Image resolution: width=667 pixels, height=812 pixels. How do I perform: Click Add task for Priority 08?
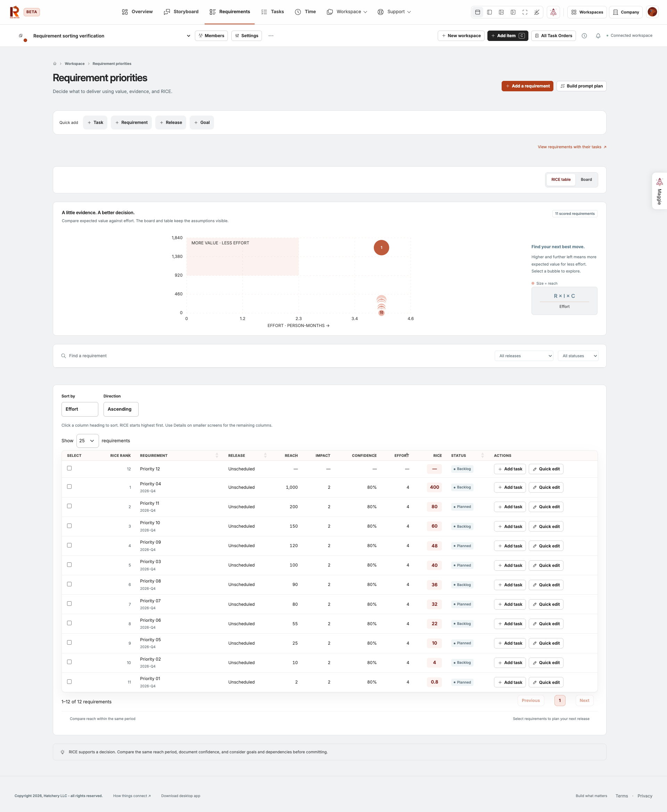pos(510,585)
